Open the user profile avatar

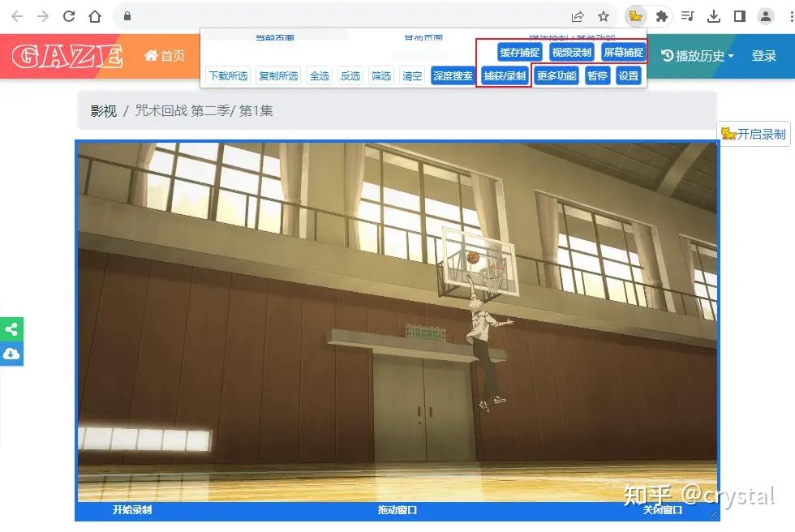pyautogui.click(x=766, y=16)
